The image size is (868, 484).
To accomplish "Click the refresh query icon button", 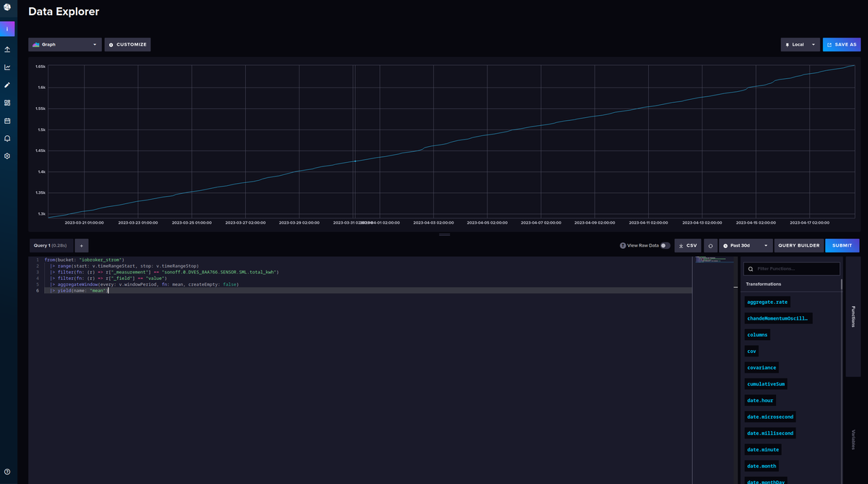I will pos(710,245).
